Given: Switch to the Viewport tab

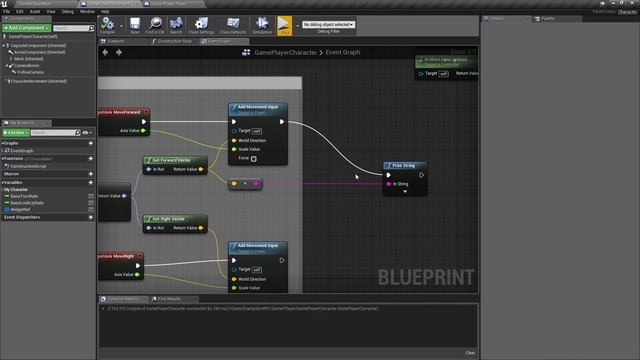Looking at the screenshot, I should point(122,41).
